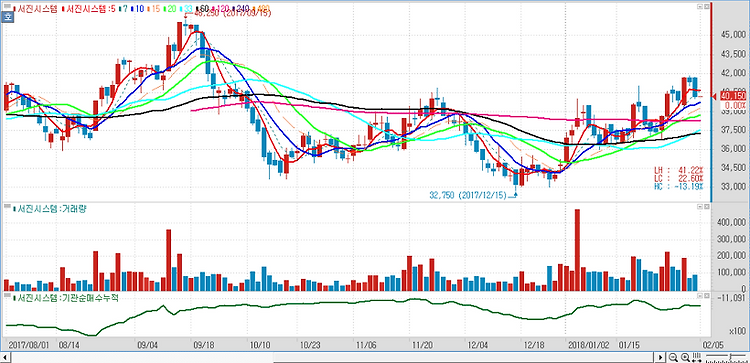Click the -11,091 net buying axis value
The height and width of the screenshot is (363, 750).
(732, 298)
